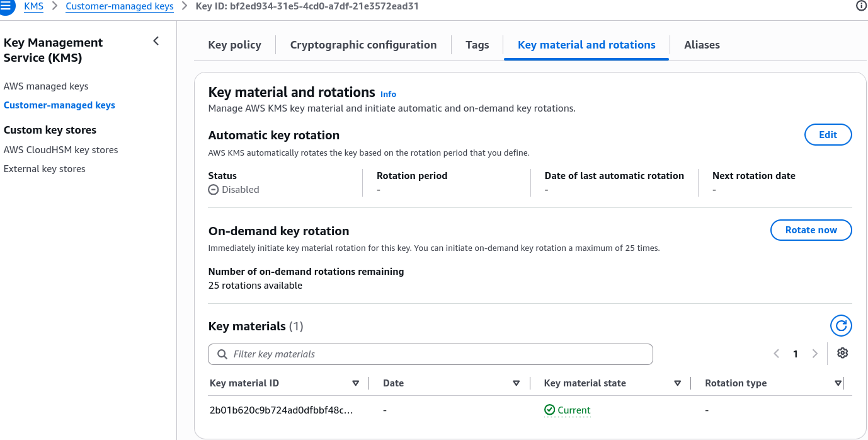This screenshot has width=868, height=440.
Task: Open External key stores in sidebar
Action: (44, 169)
